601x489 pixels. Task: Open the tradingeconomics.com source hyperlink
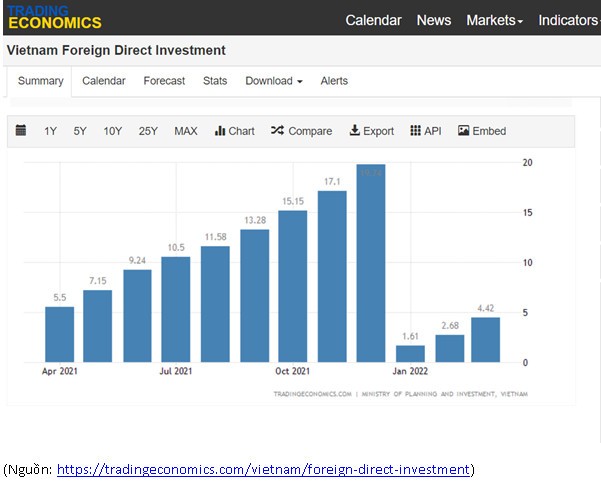[x=263, y=469]
